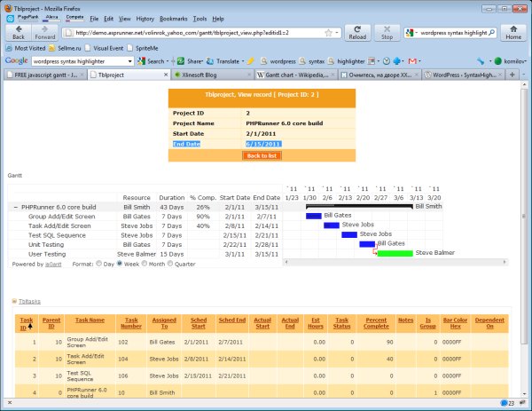Switch to Gantt chart Wikipedia tab
532x411 pixels.
tap(296, 75)
